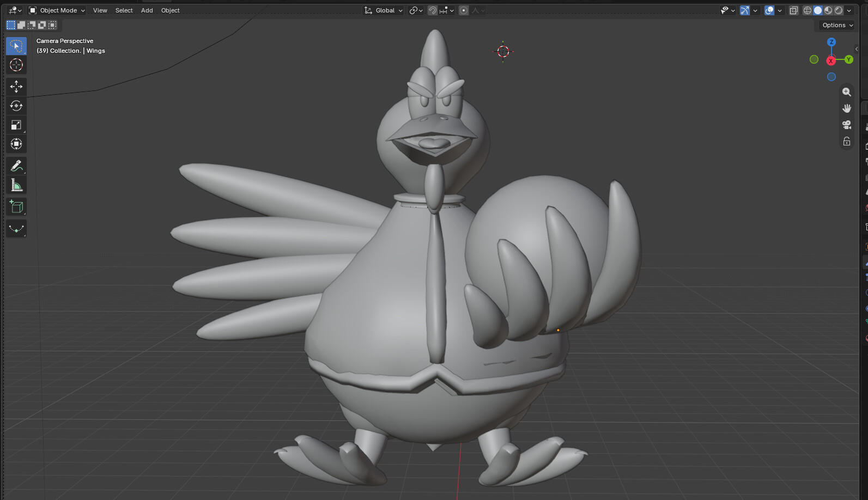868x500 pixels.
Task: Toggle the lock camera to view icon
Action: (x=846, y=142)
